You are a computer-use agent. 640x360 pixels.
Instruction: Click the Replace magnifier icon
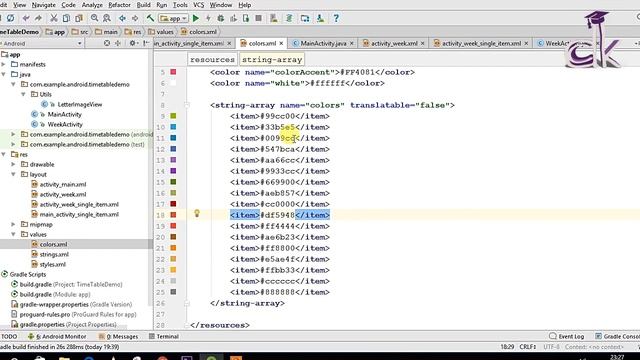click(x=107, y=18)
